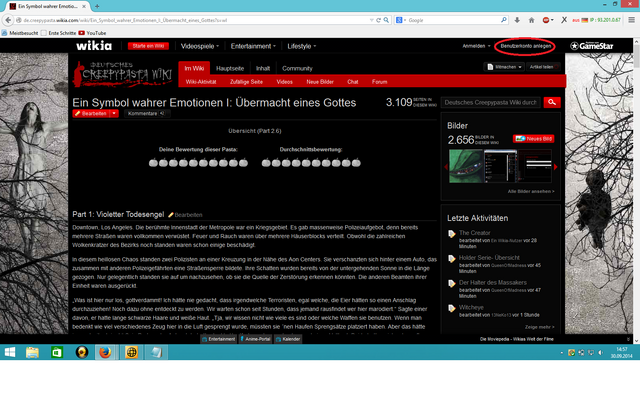This screenshot has width=640, height=405.
Task: Open the Mitmachen dropdown
Action: (504, 67)
